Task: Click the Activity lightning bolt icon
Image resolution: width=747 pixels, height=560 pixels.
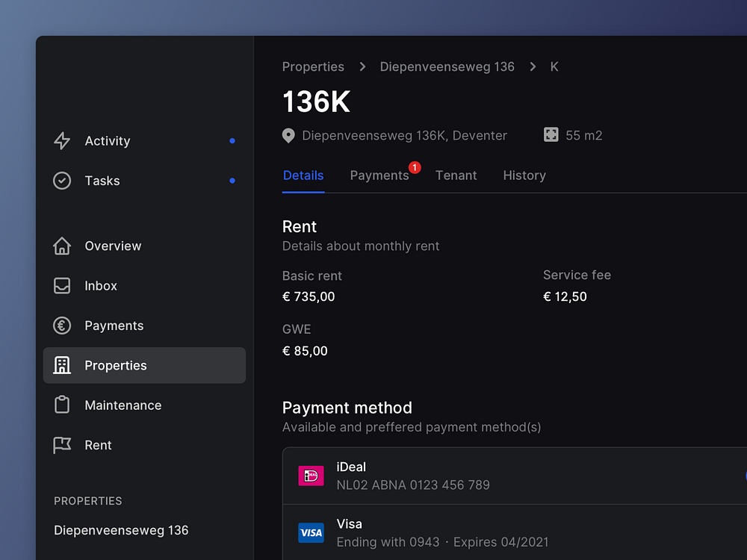Action: [x=62, y=141]
